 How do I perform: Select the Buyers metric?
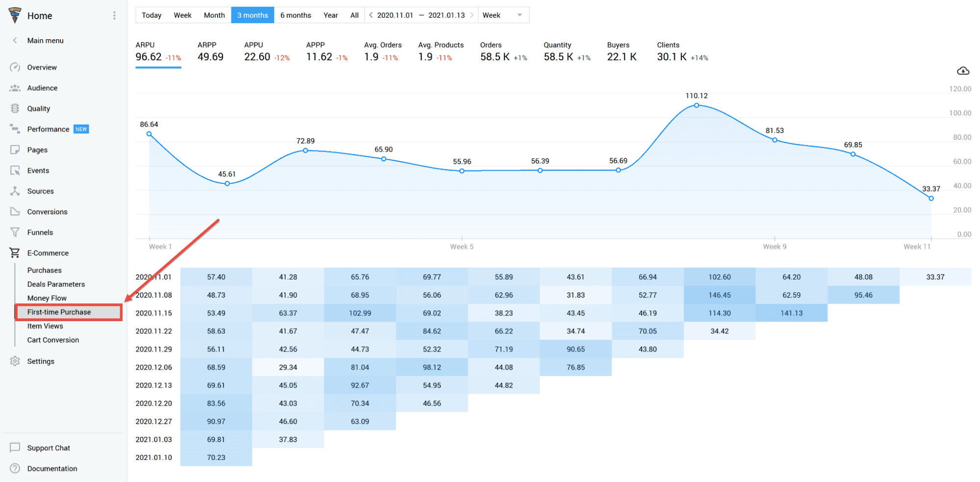pos(621,51)
